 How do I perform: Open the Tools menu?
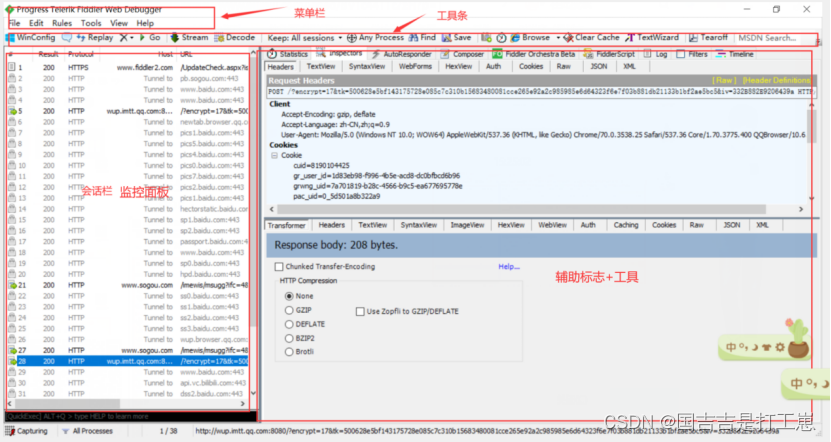coord(91,23)
